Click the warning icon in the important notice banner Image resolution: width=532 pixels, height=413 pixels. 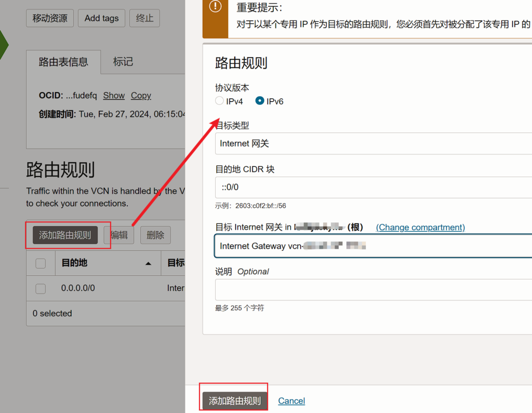click(216, 6)
